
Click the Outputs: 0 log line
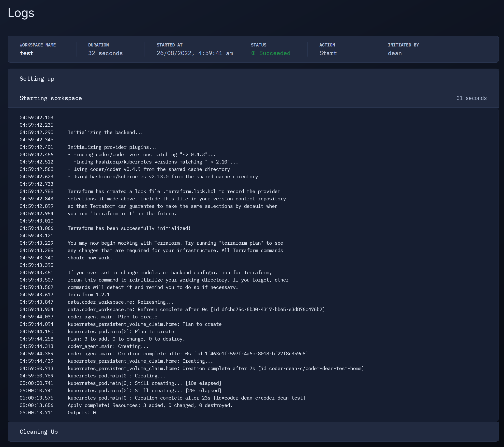[x=82, y=413]
